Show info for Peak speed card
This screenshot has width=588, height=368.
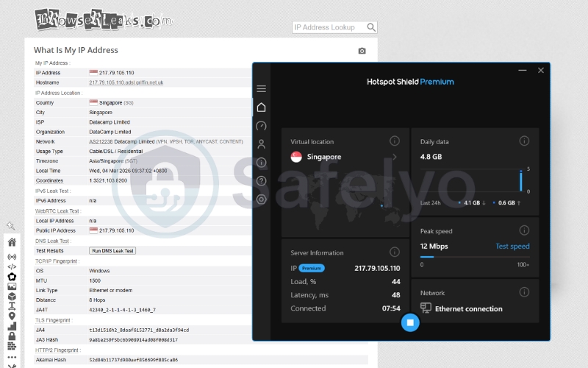tap(524, 230)
